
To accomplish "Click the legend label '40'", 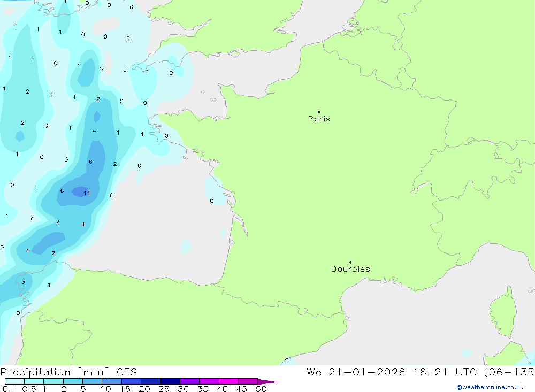I will click(222, 389).
